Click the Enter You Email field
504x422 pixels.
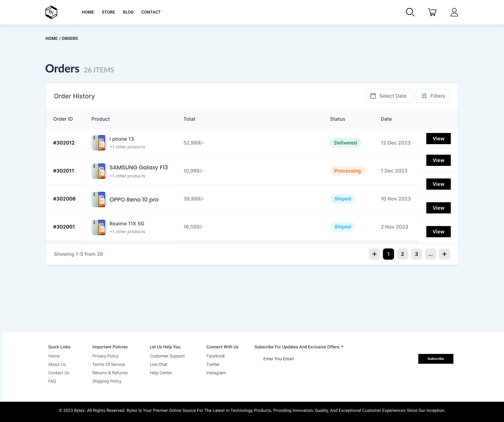coord(336,359)
